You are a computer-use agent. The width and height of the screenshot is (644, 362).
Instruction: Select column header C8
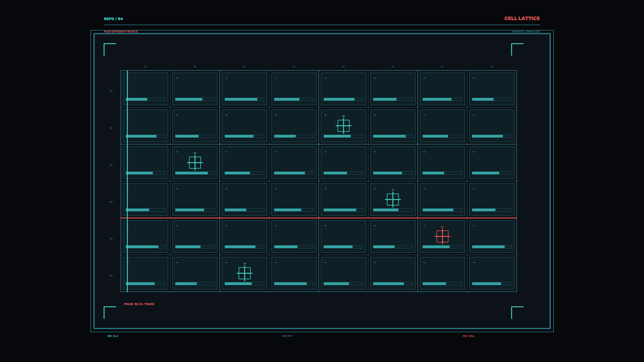[x=492, y=67]
